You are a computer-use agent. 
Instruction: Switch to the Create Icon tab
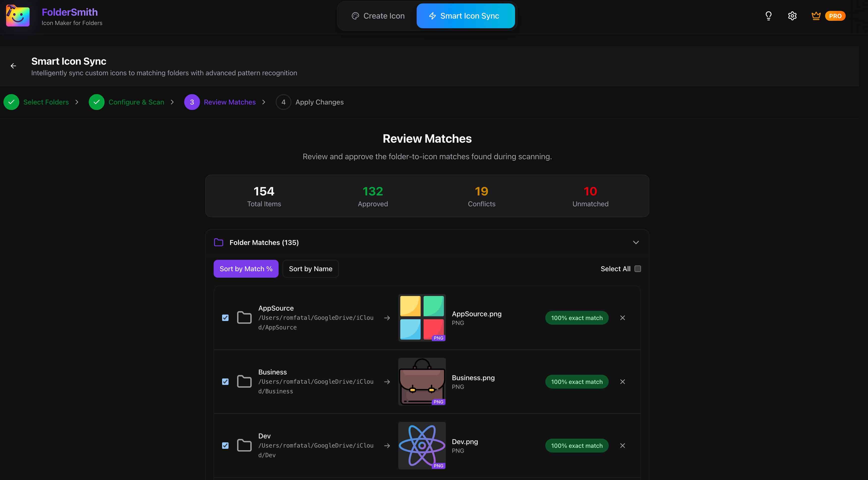tap(378, 16)
